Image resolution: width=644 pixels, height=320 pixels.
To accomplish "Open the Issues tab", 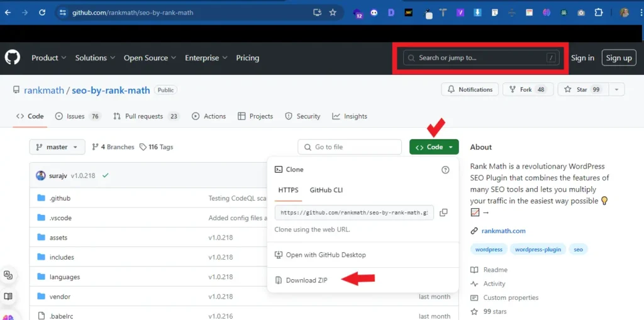I will [x=78, y=116].
